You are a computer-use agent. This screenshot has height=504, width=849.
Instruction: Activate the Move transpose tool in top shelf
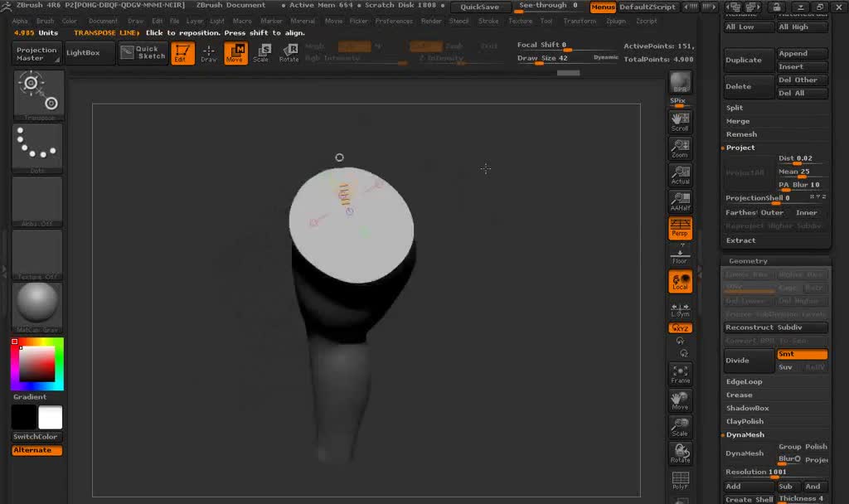click(x=235, y=53)
